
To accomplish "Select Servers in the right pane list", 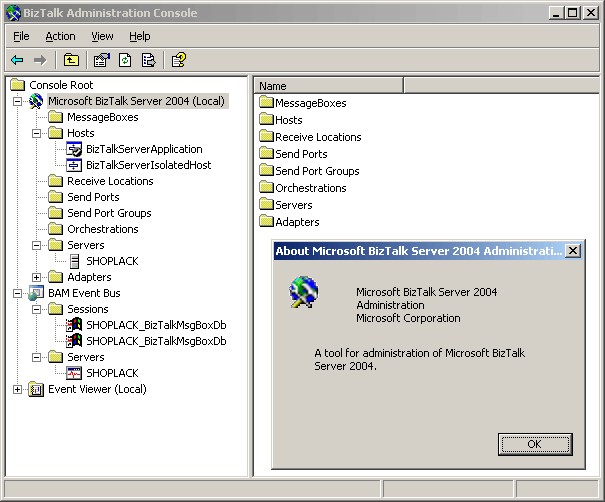I will 294,205.
